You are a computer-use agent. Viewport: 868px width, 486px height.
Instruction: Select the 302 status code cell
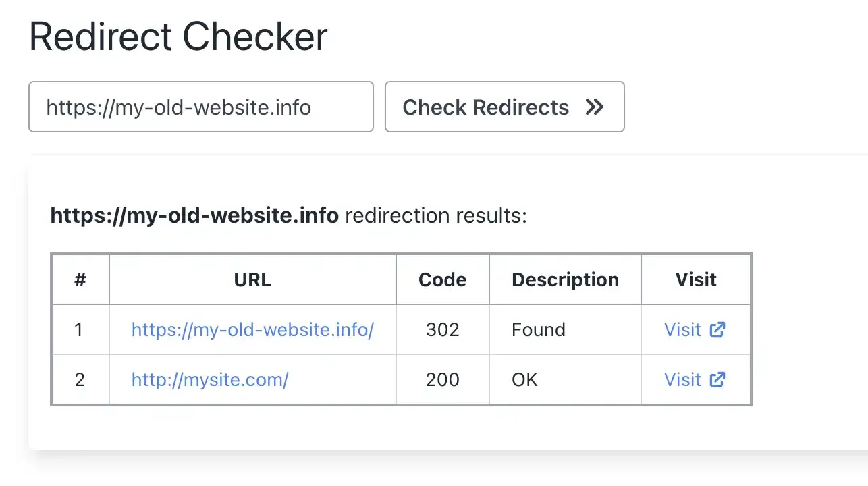pyautogui.click(x=442, y=329)
